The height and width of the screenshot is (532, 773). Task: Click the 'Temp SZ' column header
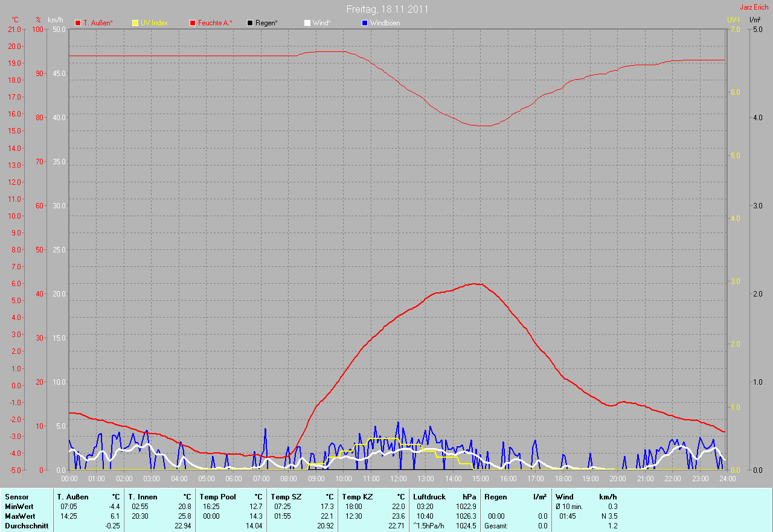[x=286, y=497]
